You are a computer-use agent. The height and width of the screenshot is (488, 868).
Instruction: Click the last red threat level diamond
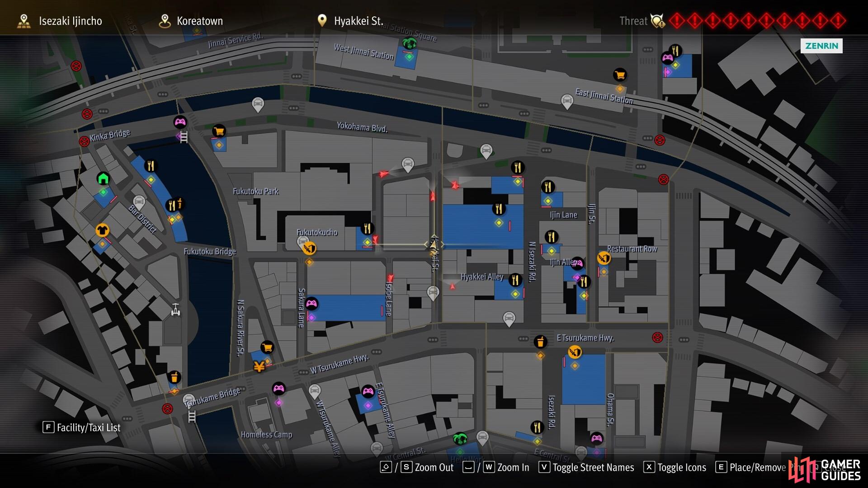click(x=838, y=21)
